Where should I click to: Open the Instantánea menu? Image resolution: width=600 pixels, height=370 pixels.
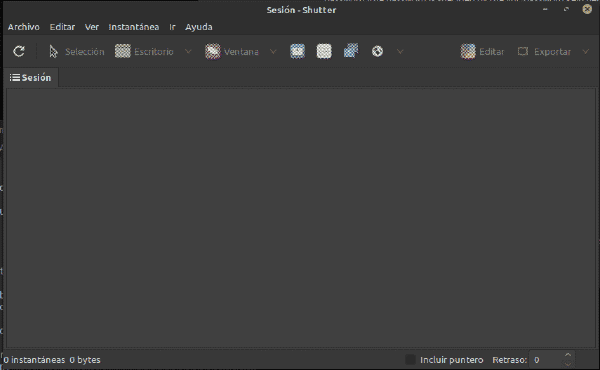pos(134,27)
